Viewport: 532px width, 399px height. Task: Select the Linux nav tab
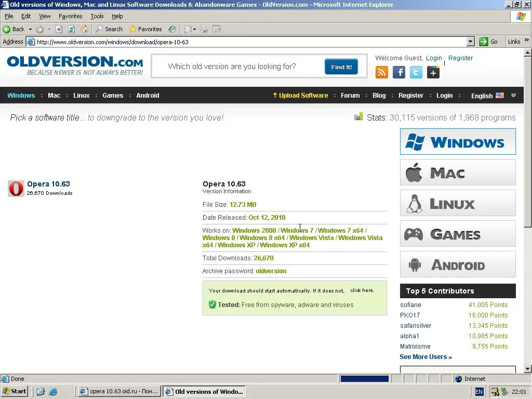(82, 96)
